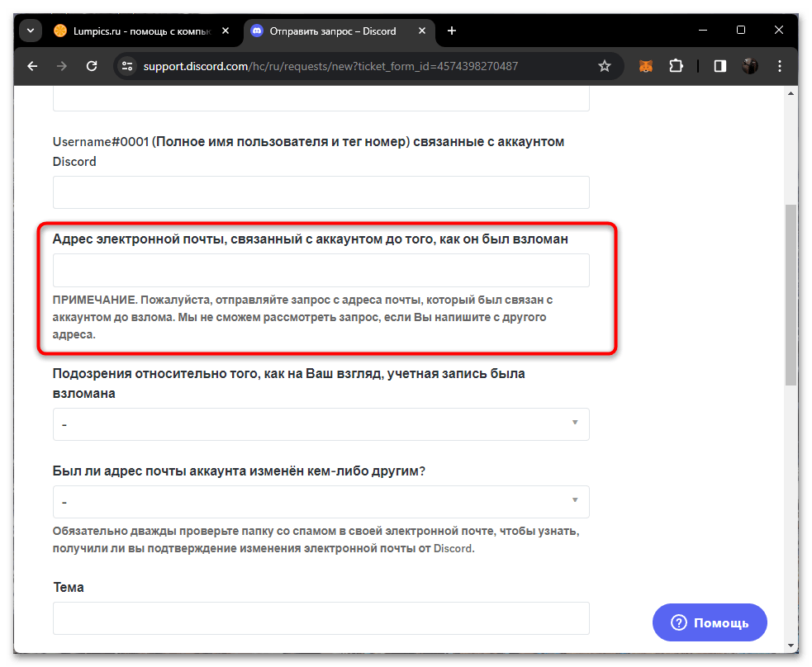Go back to previous page
Viewport: 812px width, 667px height.
[x=32, y=66]
